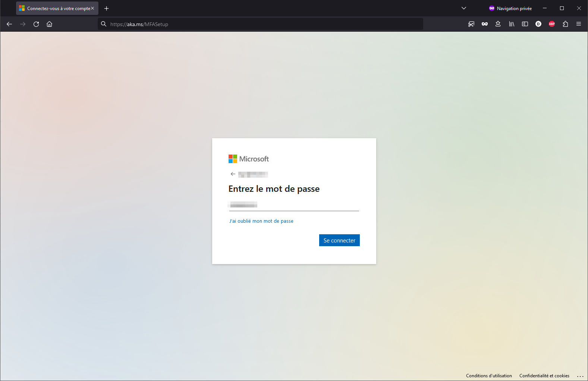Focus the password input field
This screenshot has height=381, width=588.
[x=294, y=205]
